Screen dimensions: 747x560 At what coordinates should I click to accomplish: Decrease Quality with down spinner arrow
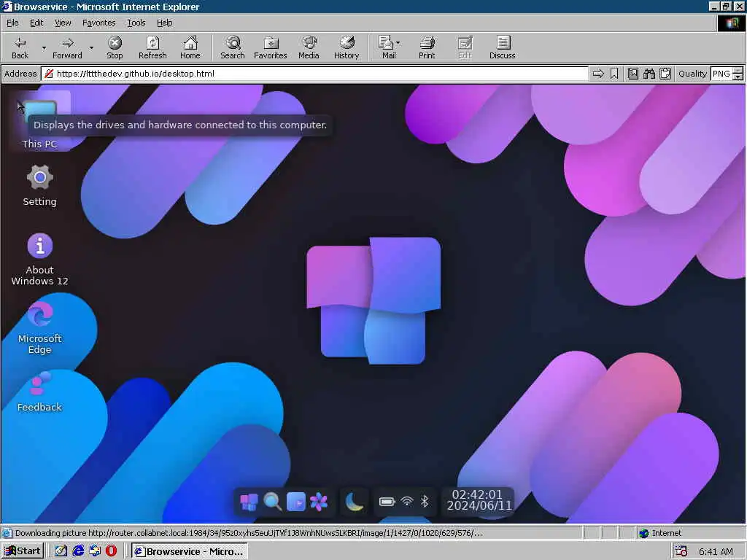click(x=738, y=77)
